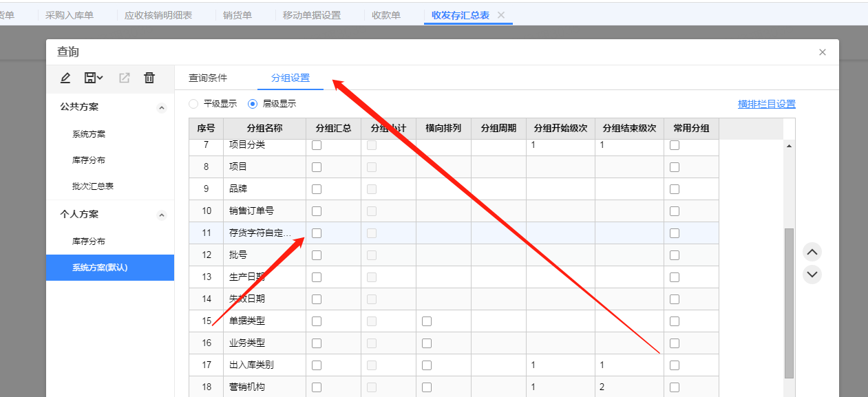Click the vertical scrollbar thumb in grid
This screenshot has width=868, height=397.
[x=789, y=303]
